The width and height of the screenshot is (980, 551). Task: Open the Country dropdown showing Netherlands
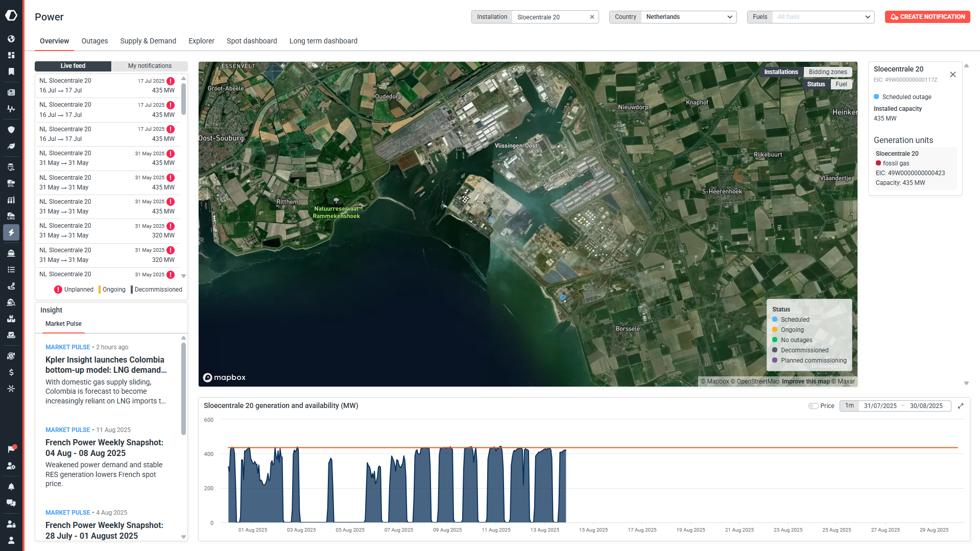pyautogui.click(x=688, y=17)
